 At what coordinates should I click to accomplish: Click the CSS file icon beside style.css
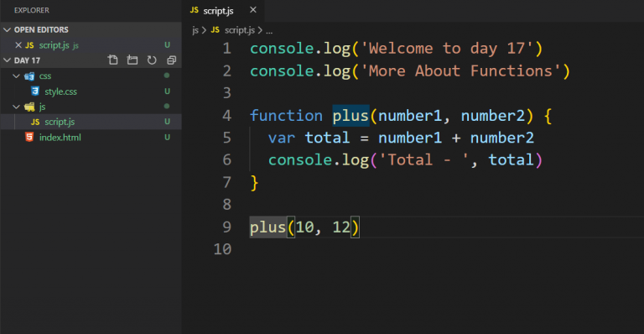click(35, 91)
